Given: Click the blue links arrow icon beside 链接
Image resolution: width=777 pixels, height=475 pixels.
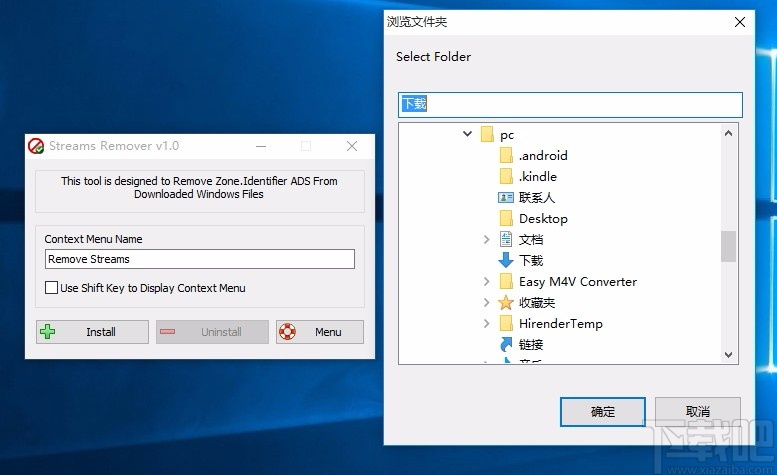Looking at the screenshot, I should click(505, 344).
